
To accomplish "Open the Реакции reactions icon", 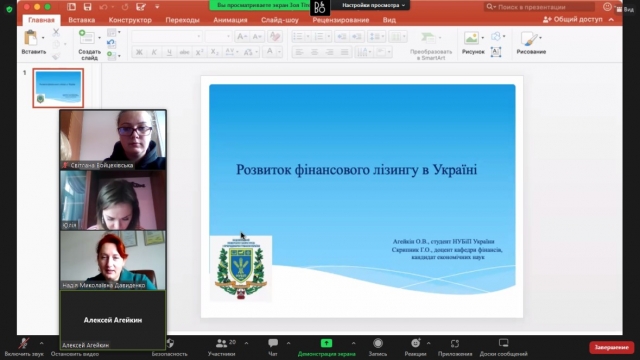I will coord(416,343).
